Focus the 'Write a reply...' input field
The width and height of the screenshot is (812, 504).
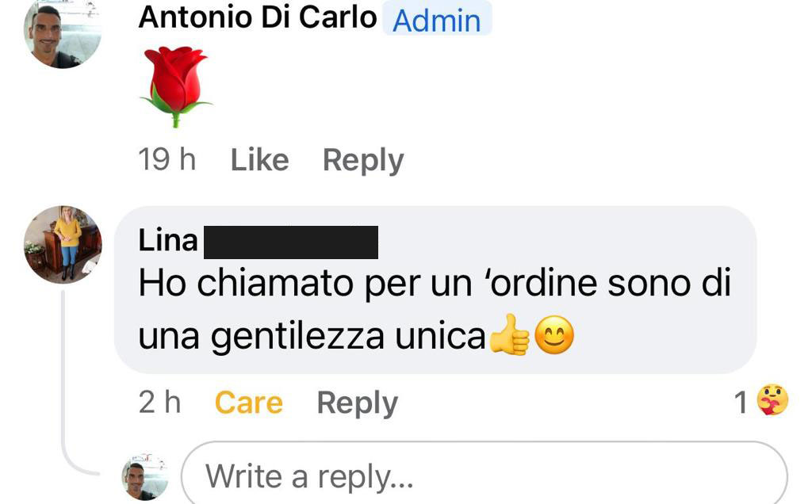(x=484, y=477)
